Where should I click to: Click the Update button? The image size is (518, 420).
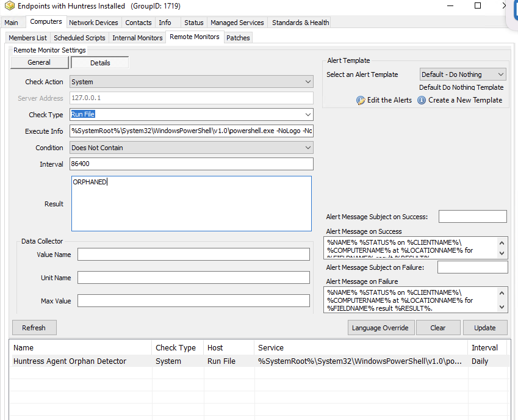tap(485, 327)
